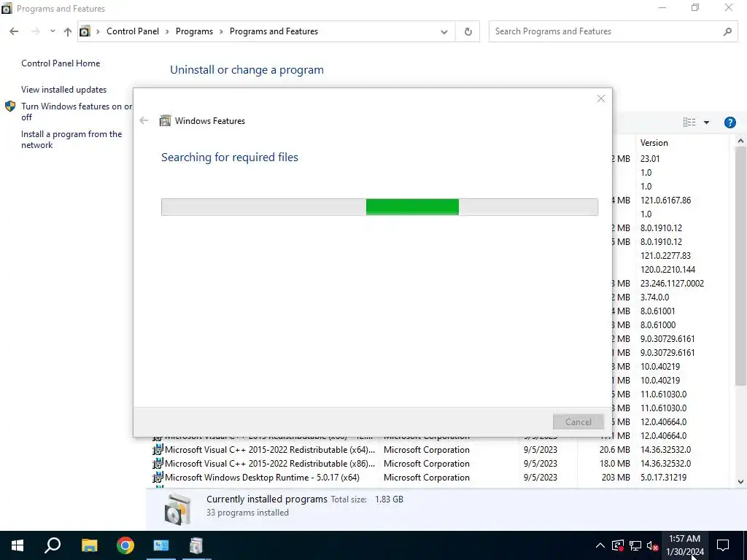Click the muted volume tray icon
The height and width of the screenshot is (560, 747).
pyautogui.click(x=652, y=545)
